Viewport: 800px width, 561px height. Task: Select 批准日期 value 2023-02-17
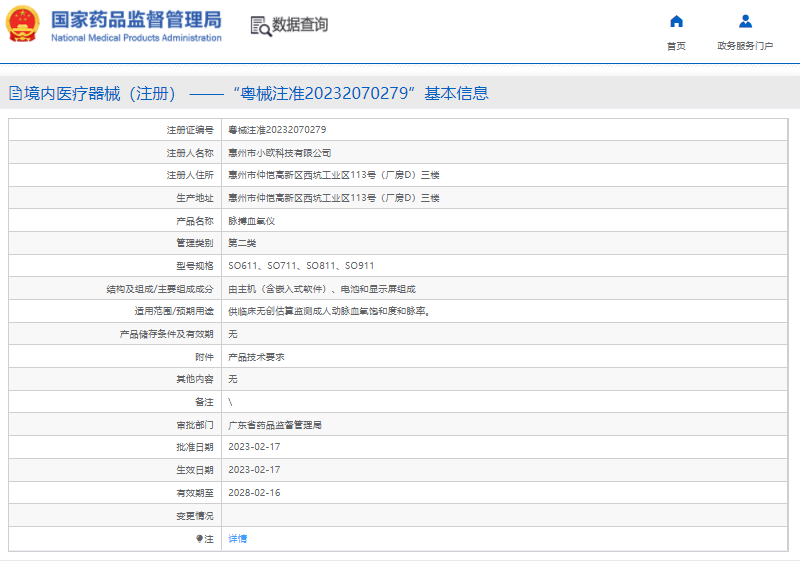point(254,447)
